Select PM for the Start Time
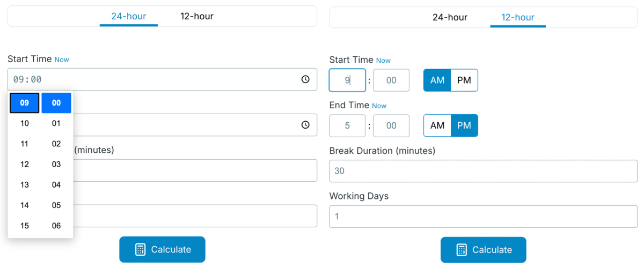The image size is (644, 268). click(x=464, y=80)
